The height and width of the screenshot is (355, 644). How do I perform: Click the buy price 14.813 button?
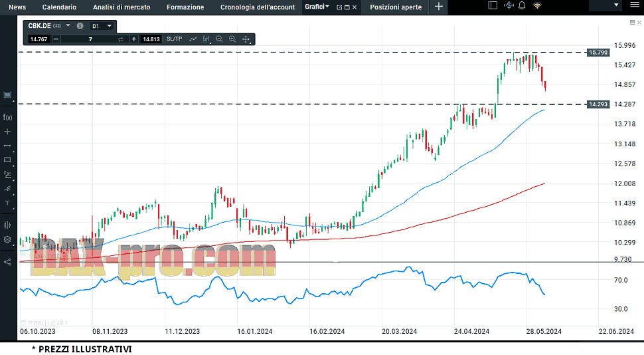pos(151,39)
